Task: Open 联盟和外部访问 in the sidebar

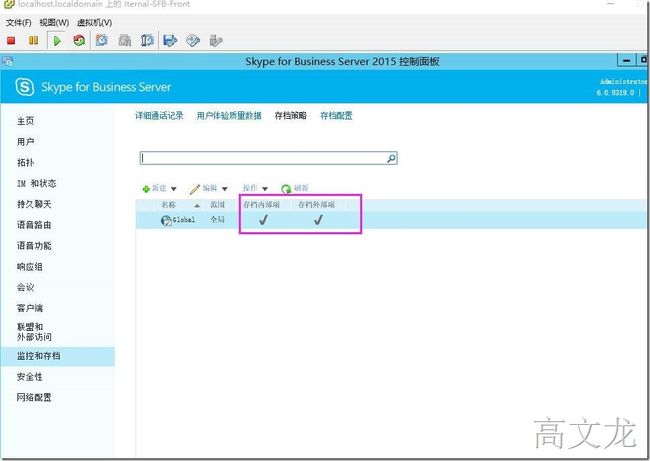Action: pos(34,332)
